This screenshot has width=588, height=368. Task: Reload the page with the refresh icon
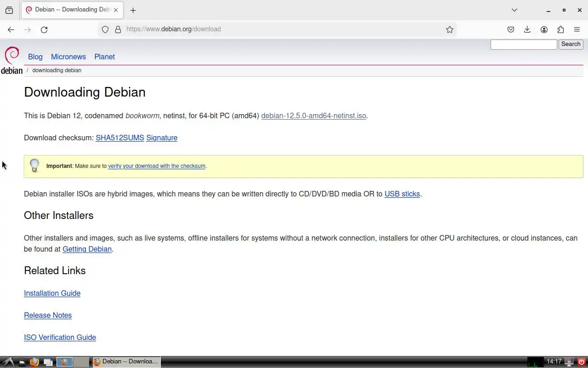click(x=44, y=29)
